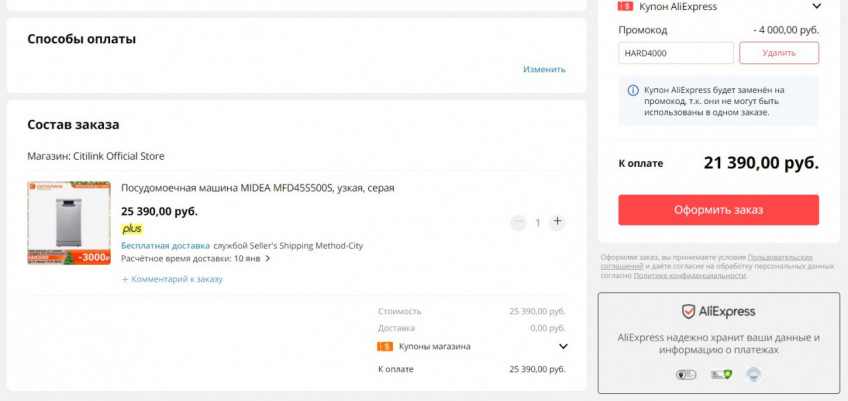848x401 pixels.
Task: Open the dishwasher product thumbnail
Action: point(69,222)
